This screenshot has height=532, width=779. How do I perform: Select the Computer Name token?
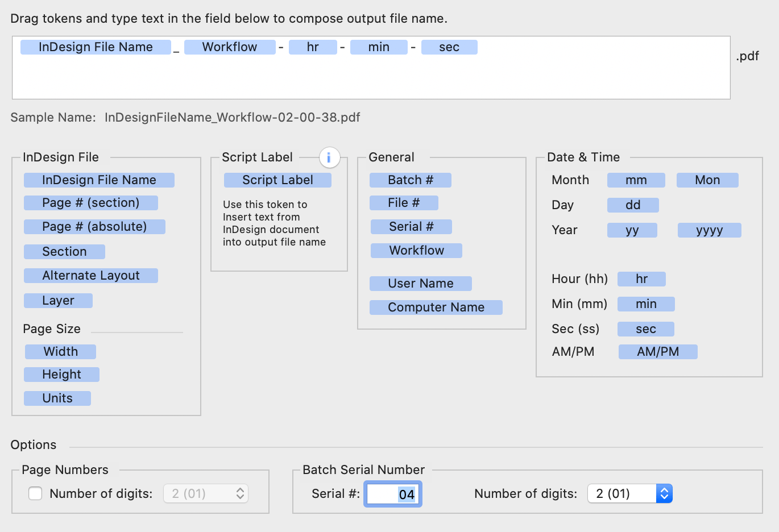tap(436, 307)
